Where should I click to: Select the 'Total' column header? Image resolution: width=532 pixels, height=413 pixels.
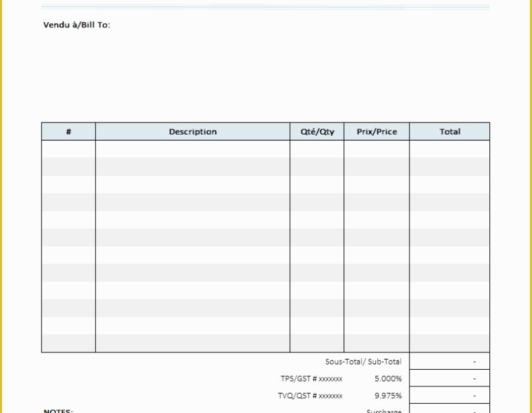(x=449, y=132)
